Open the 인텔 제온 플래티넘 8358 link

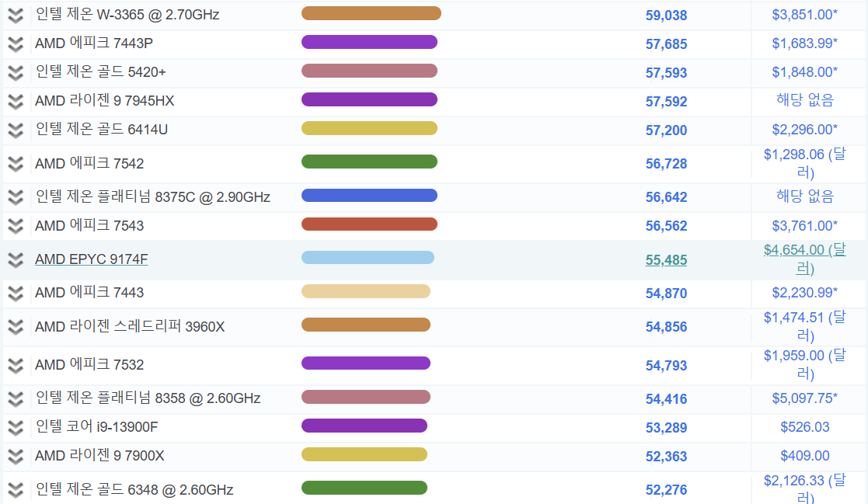(x=148, y=398)
